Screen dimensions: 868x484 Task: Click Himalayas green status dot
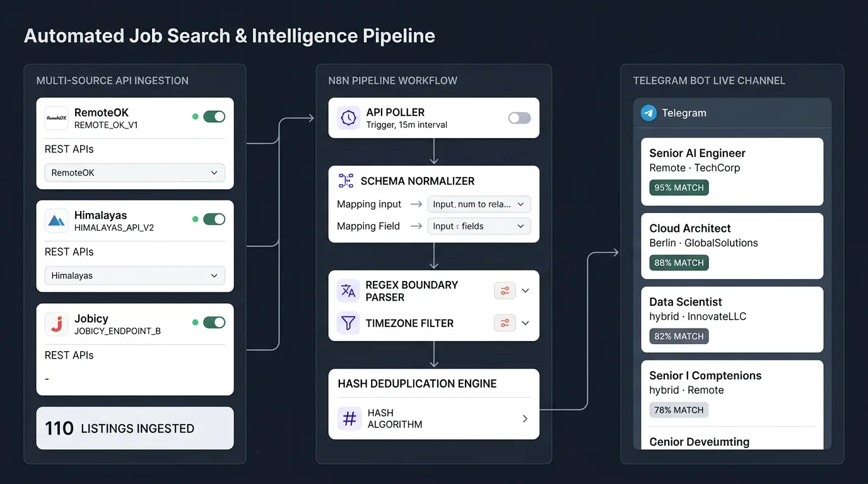(x=196, y=219)
